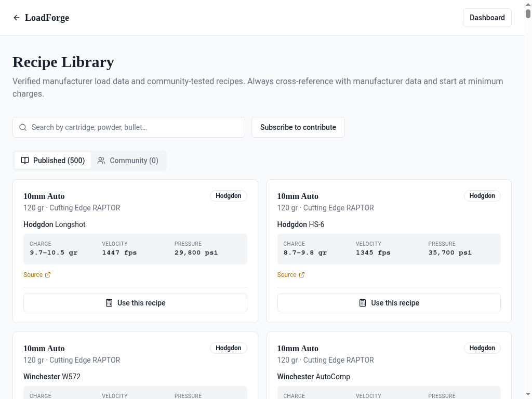Viewport: 532px width, 399px height.
Task: Select velocity value 1345 fps
Action: click(x=373, y=252)
